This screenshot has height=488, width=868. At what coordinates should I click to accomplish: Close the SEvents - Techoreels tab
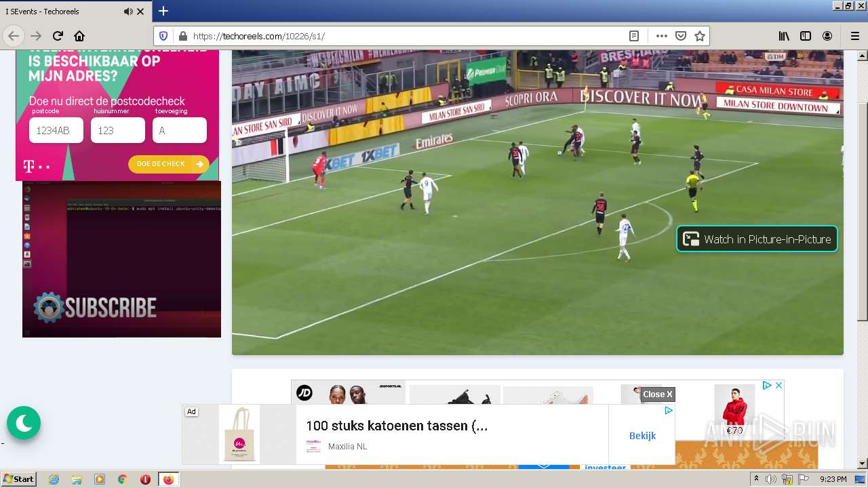coord(140,12)
